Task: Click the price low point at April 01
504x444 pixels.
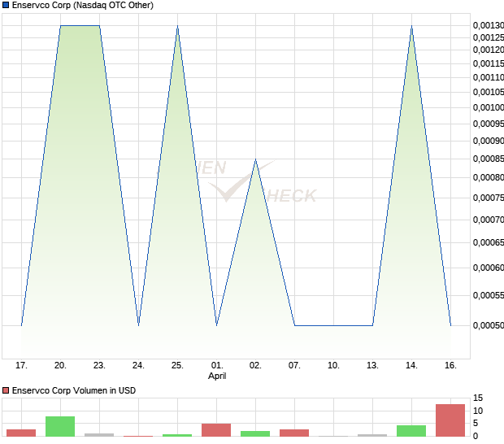Action: (x=217, y=325)
